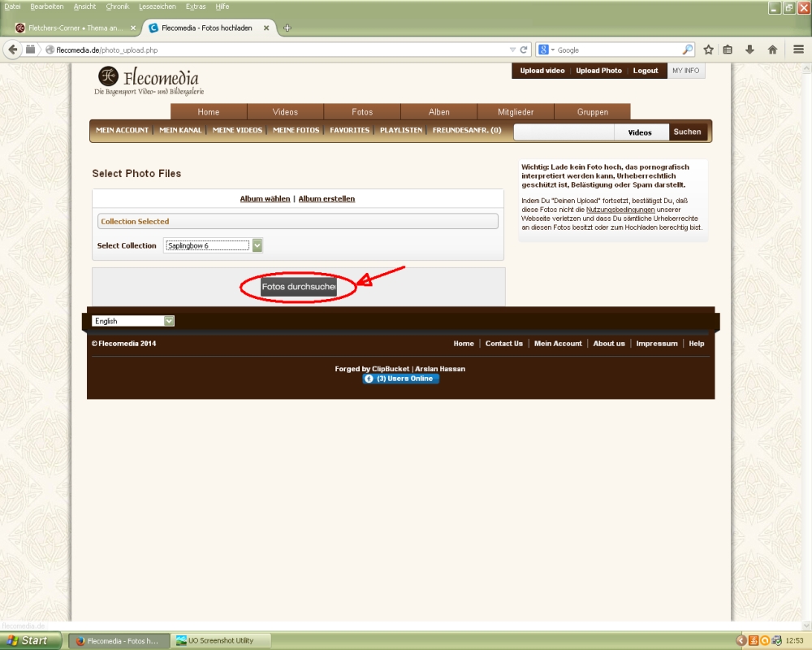Reload the page with the refresh icon
The image size is (812, 650).
[x=524, y=50]
